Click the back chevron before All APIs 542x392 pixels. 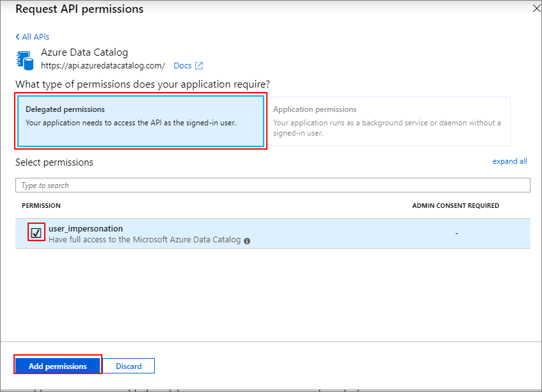click(x=17, y=36)
